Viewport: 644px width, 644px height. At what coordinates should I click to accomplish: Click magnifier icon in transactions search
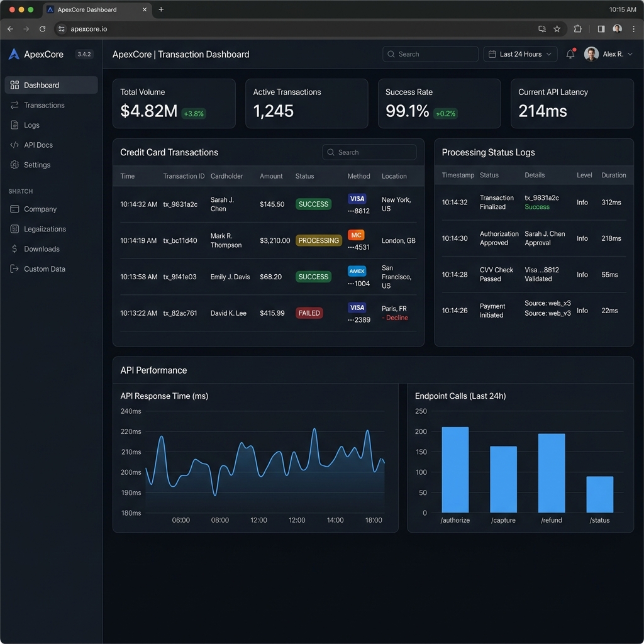click(331, 152)
